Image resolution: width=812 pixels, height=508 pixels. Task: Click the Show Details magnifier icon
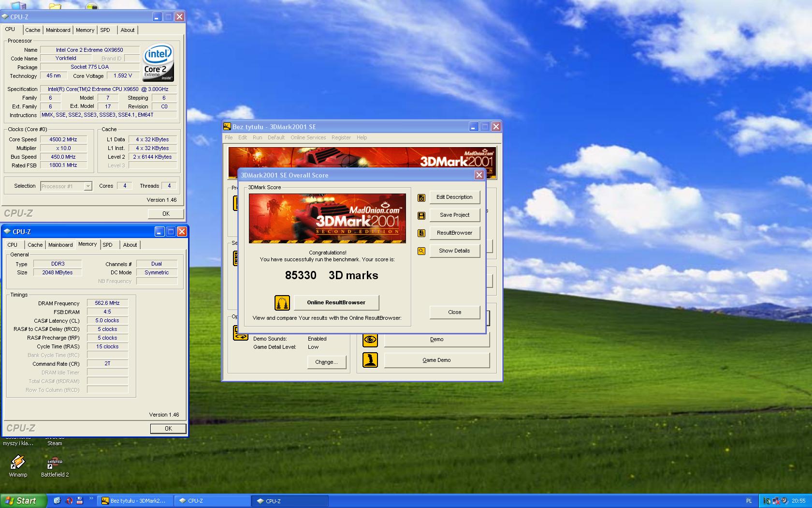tap(421, 251)
